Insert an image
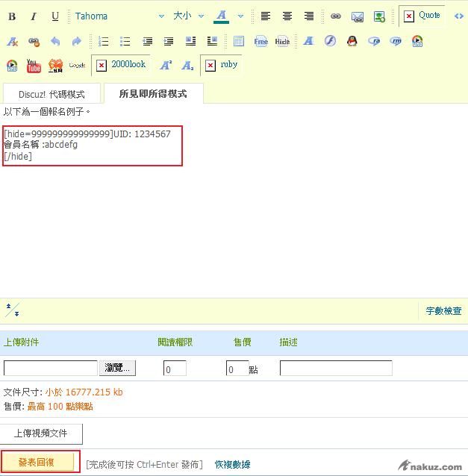This screenshot has width=468, height=476. 379,16
